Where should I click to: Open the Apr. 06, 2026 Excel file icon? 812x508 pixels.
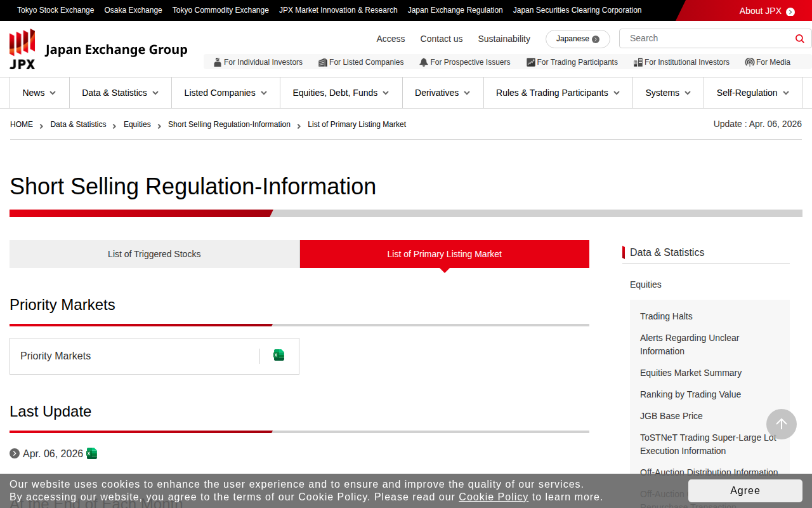pyautogui.click(x=92, y=453)
